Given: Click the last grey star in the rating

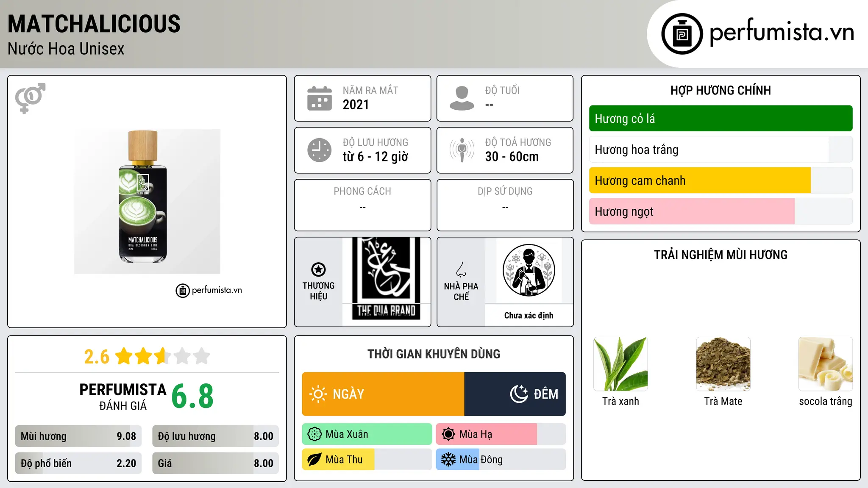Looking at the screenshot, I should [202, 356].
